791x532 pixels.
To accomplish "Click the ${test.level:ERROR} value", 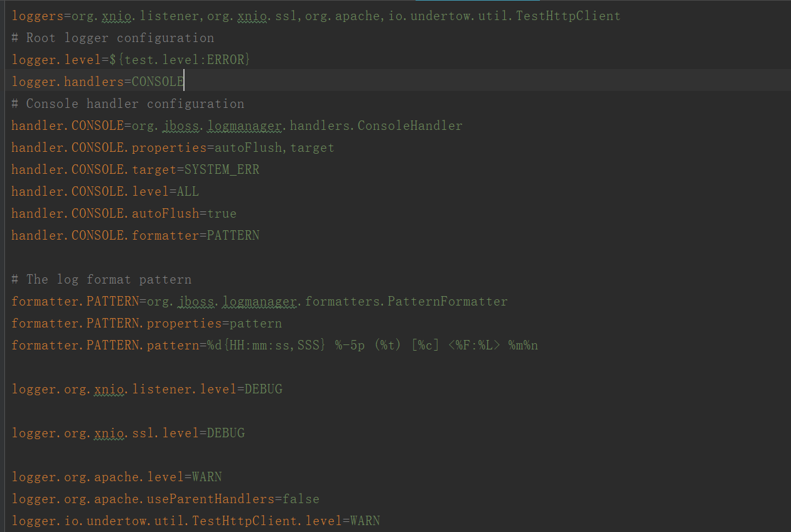I will tap(180, 60).
